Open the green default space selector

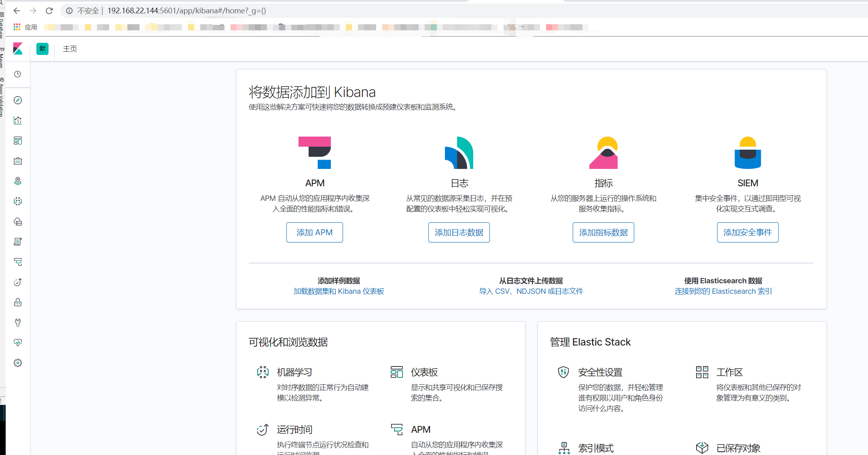point(42,49)
